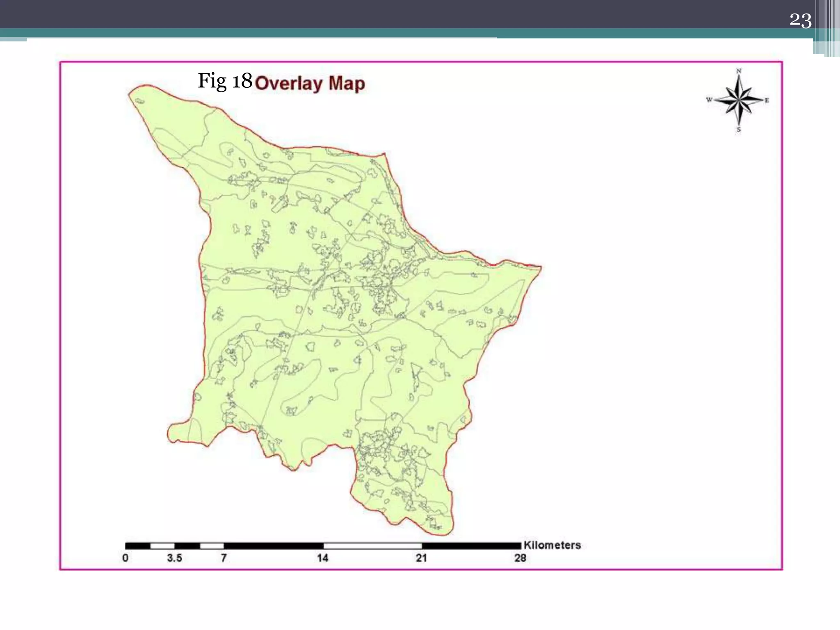Click the Kilometers scale label
The height and width of the screenshot is (630, 840).
point(552,545)
